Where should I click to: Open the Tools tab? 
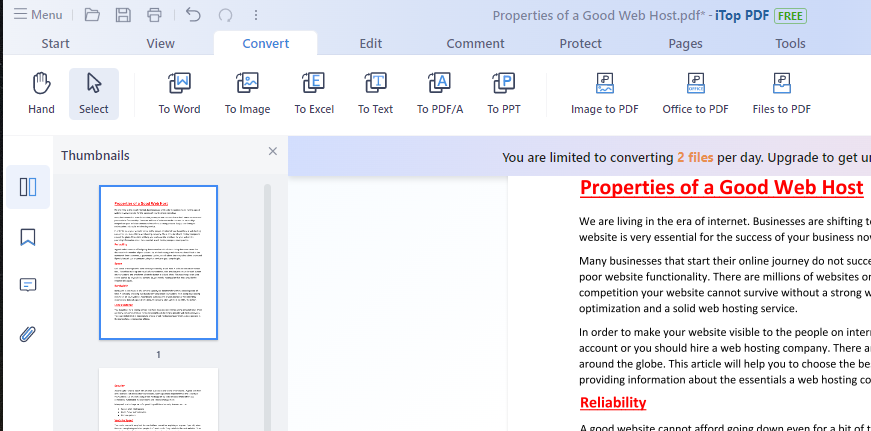790,43
